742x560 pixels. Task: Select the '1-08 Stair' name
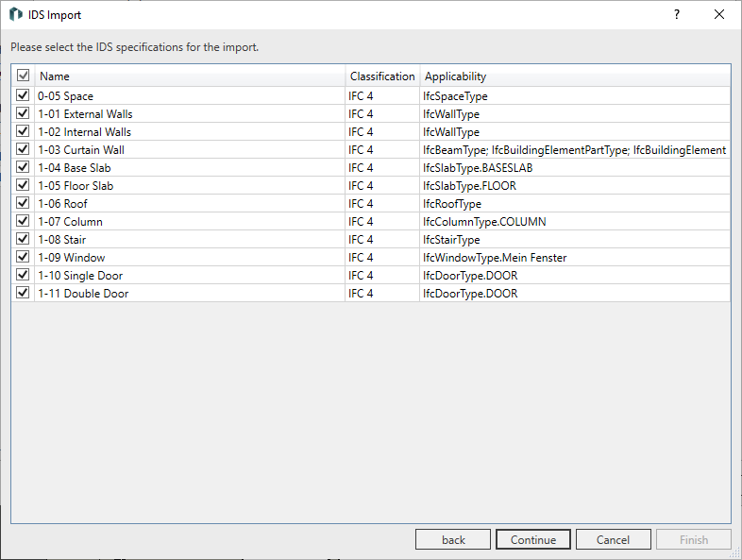[x=62, y=240]
